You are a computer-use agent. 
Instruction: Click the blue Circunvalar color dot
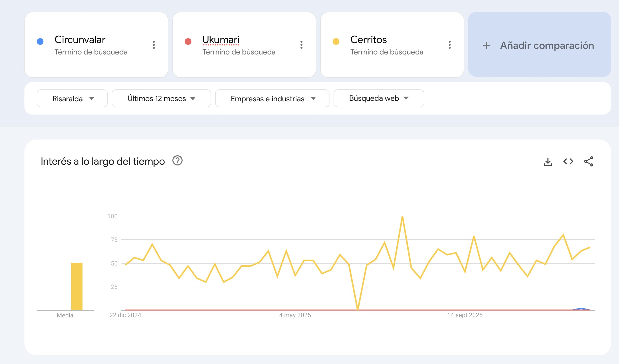(40, 41)
